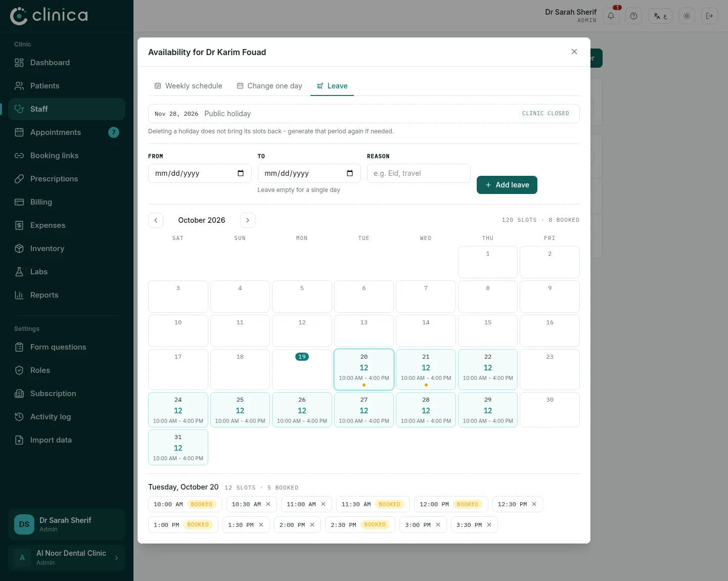Click the logout icon in header

pos(709,16)
